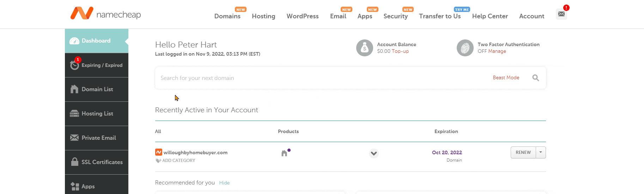Click the Account Balance money bag icon
Image resolution: width=644 pixels, height=194 pixels.
pyautogui.click(x=364, y=48)
